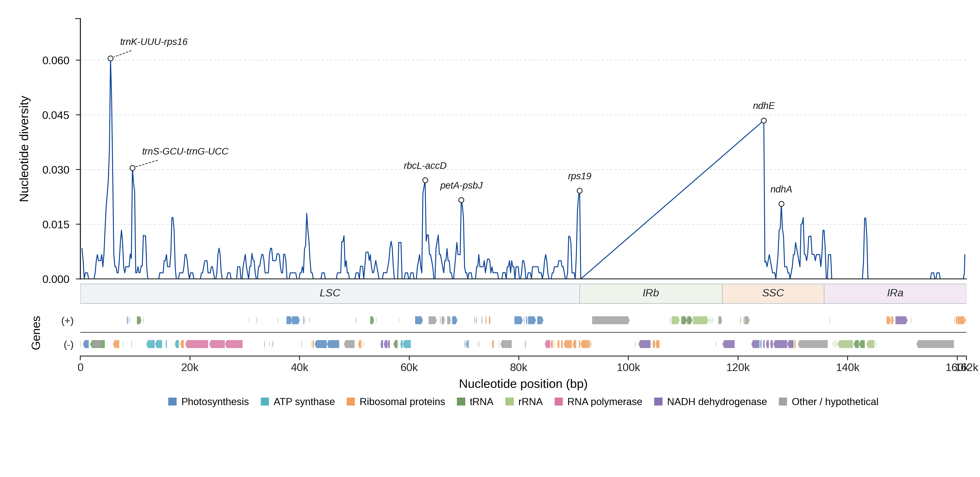The width and height of the screenshot is (980, 477).
Task: Select the IRb region bar
Action: coord(651,293)
